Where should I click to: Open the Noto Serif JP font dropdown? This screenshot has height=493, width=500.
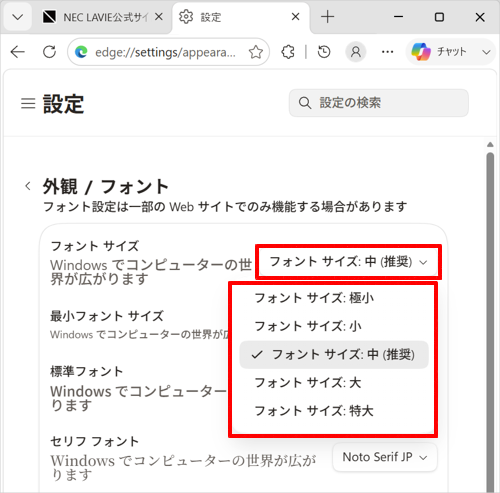coord(385,457)
